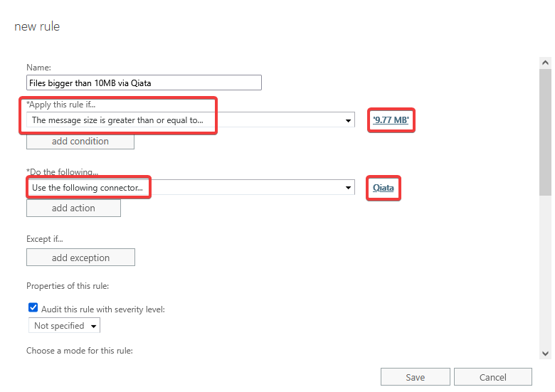This screenshot has width=555, height=392.
Task: Click the severity level dropdown arrow
Action: (94, 326)
